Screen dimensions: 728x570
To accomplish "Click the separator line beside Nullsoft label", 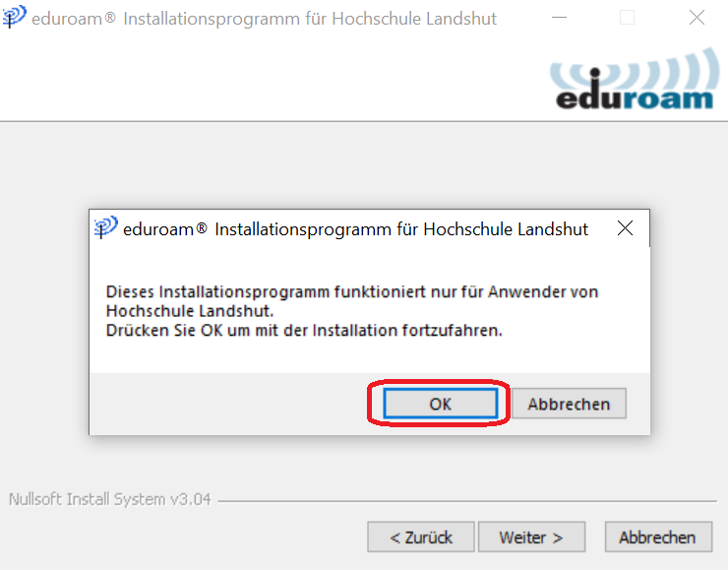I will (467, 501).
